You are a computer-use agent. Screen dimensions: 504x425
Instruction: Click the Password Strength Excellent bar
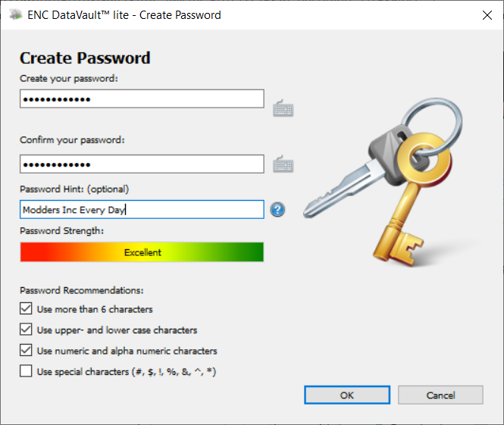tap(142, 252)
